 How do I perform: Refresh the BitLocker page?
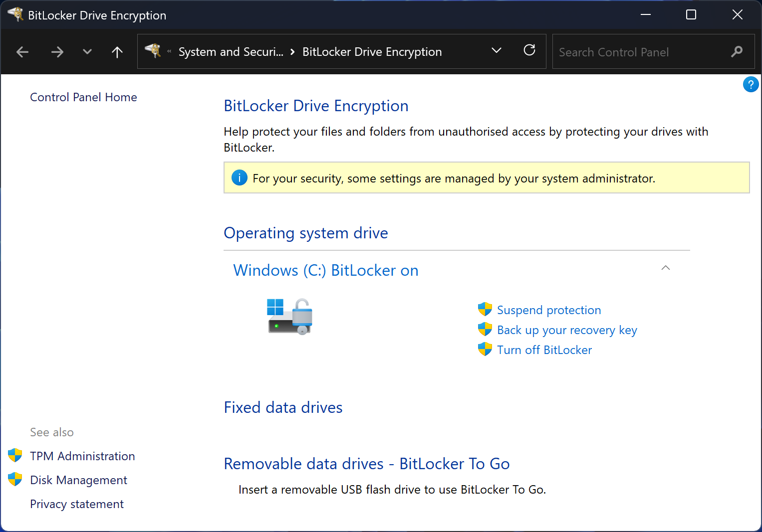529,50
